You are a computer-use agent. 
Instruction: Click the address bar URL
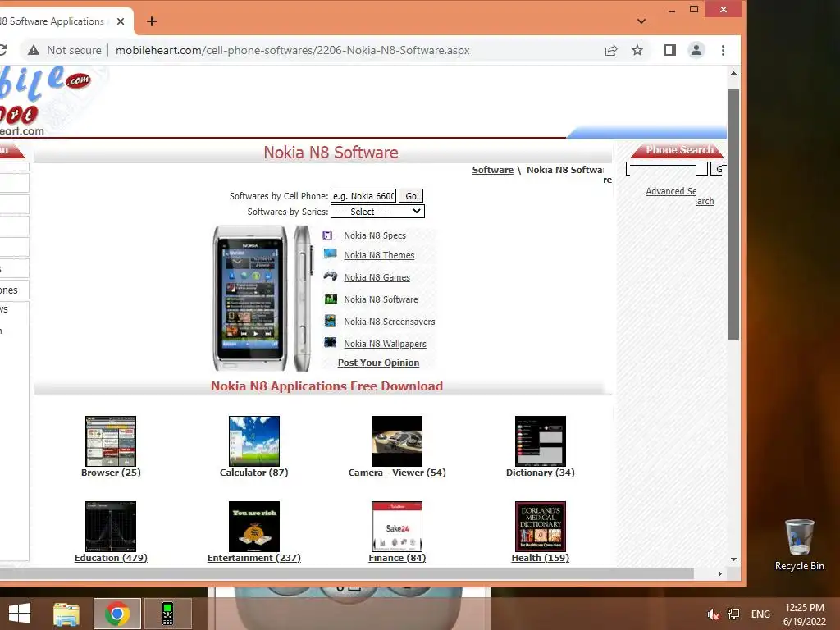pos(293,50)
